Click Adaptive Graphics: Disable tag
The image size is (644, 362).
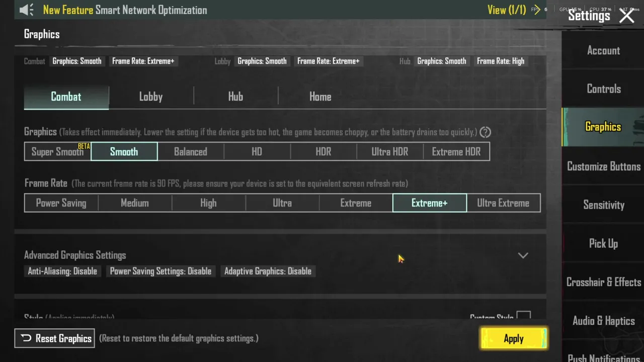click(x=268, y=271)
